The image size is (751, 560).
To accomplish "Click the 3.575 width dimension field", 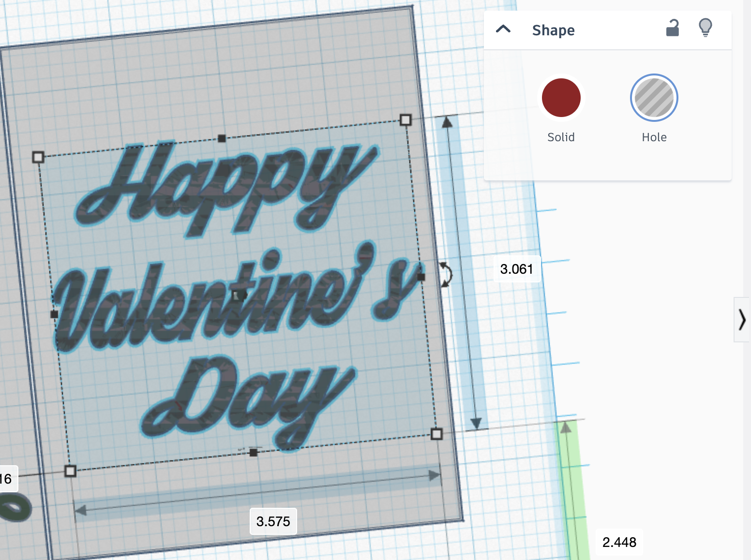I will [x=273, y=522].
